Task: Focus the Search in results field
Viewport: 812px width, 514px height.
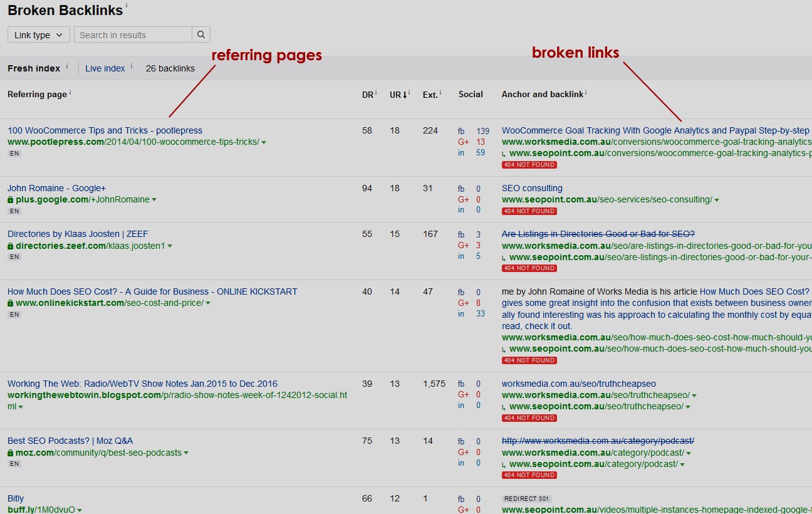Action: (133, 35)
